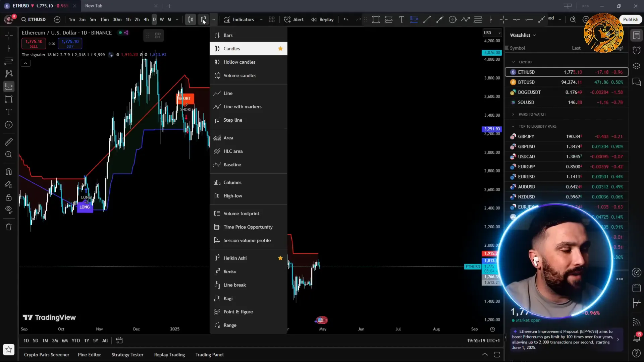Image resolution: width=644 pixels, height=362 pixels.
Task: Click the trash remove objects icon
Action: [9, 227]
